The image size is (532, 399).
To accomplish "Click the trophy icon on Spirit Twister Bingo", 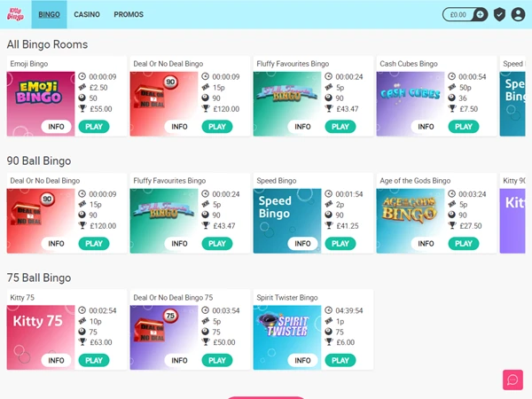I will pyautogui.click(x=328, y=342).
